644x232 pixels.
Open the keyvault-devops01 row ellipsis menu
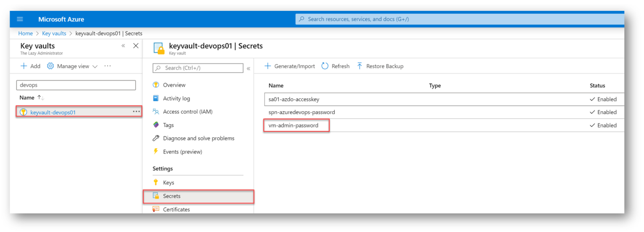point(136,112)
